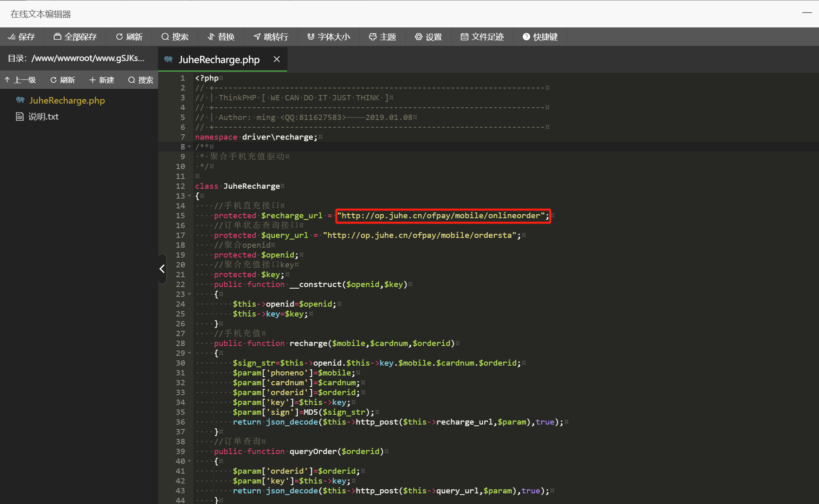Click the '<?php' opening tag on line 1
819x504 pixels.
click(x=207, y=78)
